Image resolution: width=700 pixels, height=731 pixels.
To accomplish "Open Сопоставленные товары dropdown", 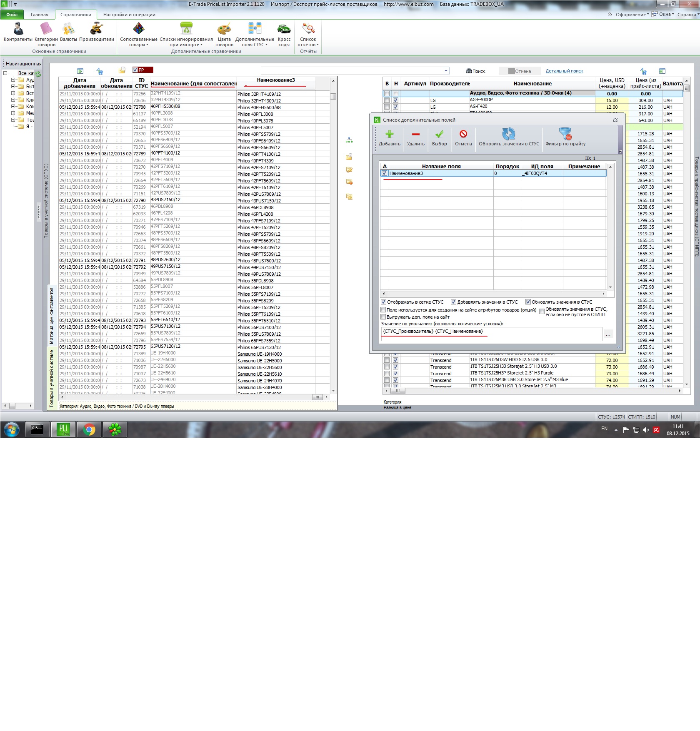I will (138, 34).
